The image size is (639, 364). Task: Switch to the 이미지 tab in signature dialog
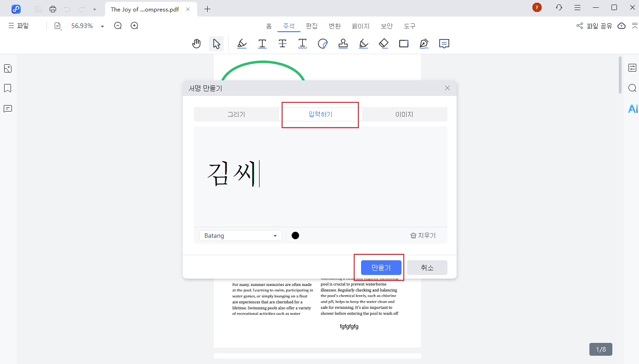[404, 114]
